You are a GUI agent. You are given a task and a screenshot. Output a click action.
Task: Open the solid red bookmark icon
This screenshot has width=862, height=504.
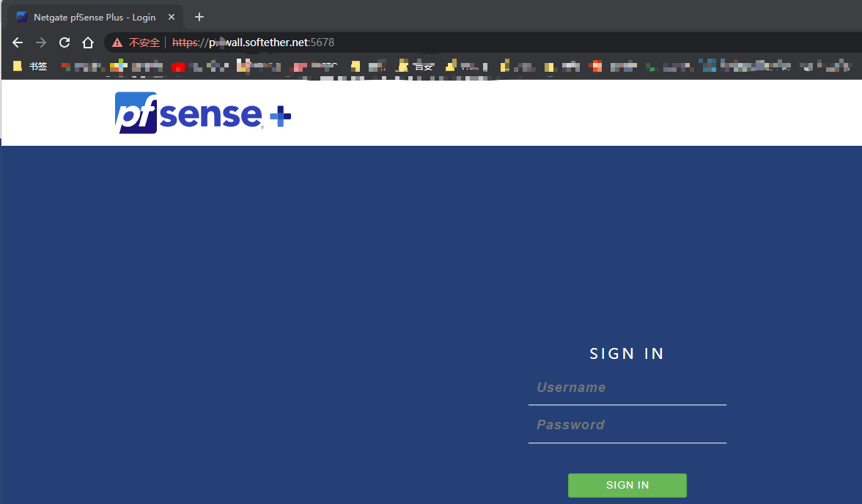tap(178, 67)
